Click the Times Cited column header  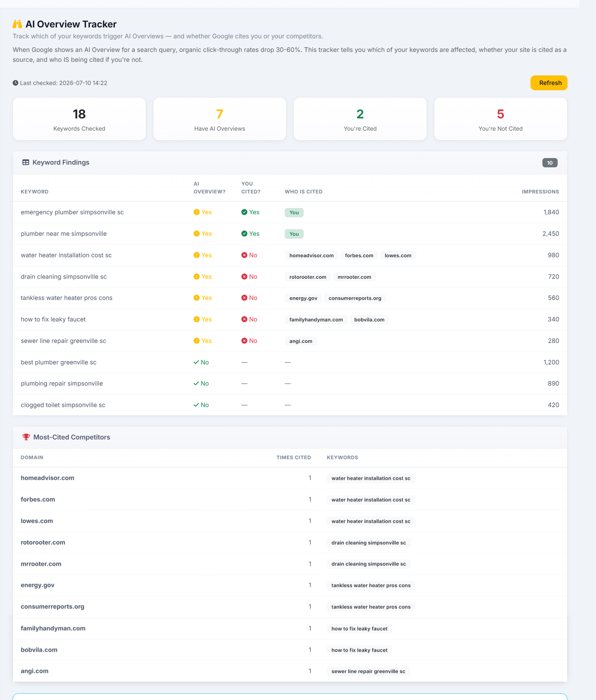tap(294, 457)
